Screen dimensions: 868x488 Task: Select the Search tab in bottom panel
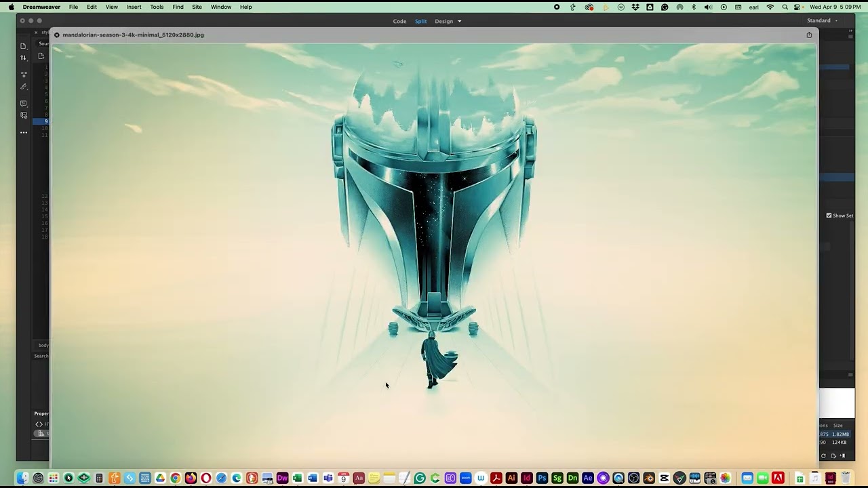(x=41, y=356)
